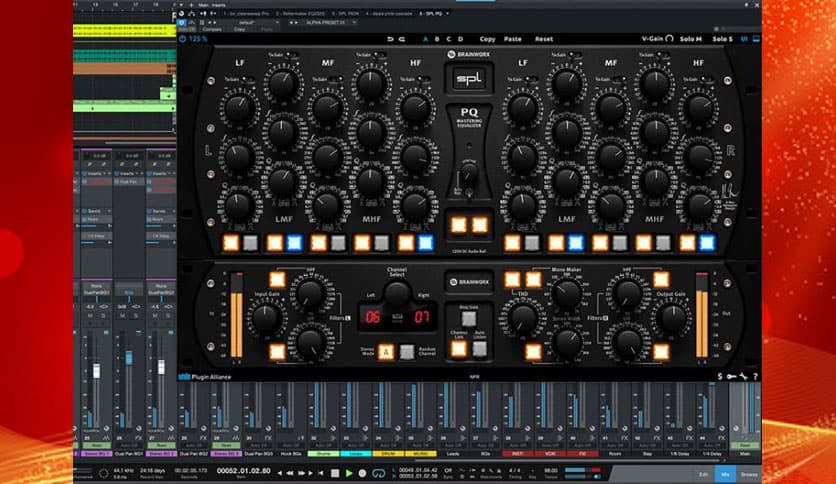Click the left channel display showing 06

[373, 317]
